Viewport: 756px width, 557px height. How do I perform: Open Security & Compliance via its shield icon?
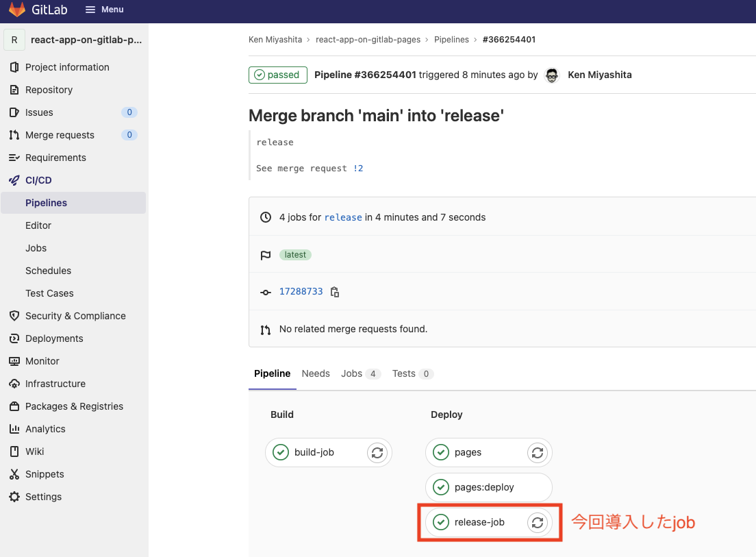(14, 316)
